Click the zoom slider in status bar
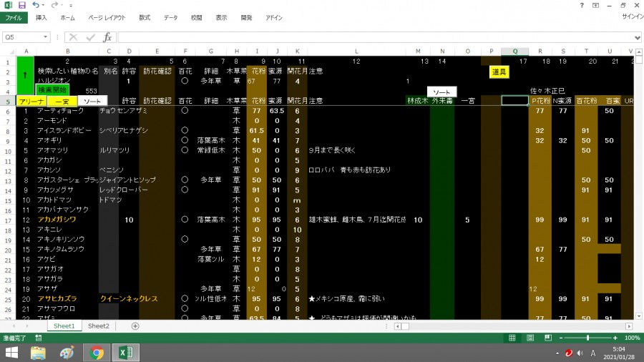 [x=587, y=338]
